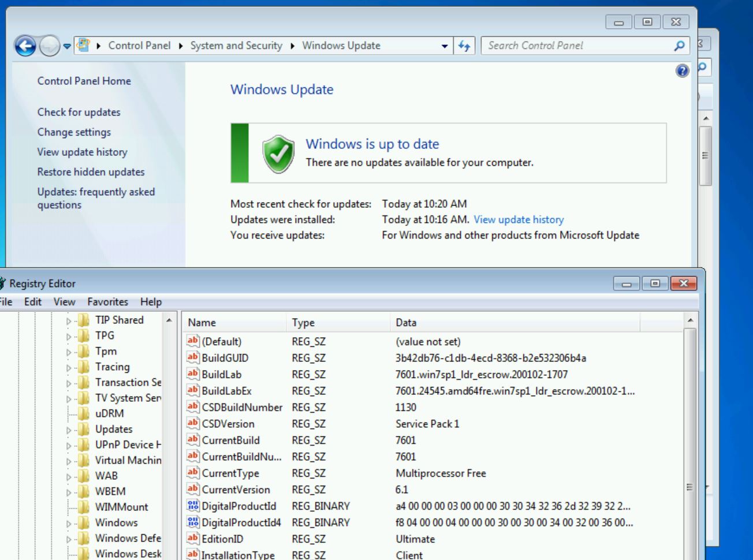Open the address bar history dropdown arrow
The width and height of the screenshot is (753, 560).
tap(444, 46)
